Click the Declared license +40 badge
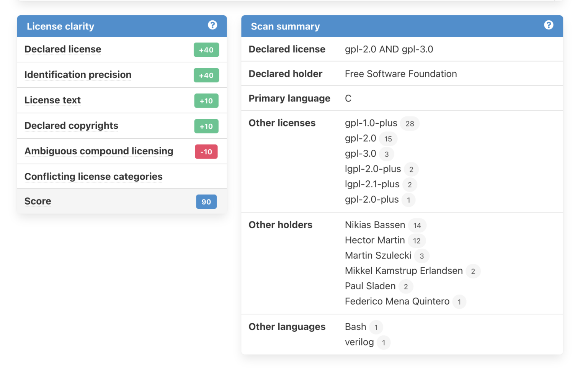This screenshot has width=588, height=380. [x=206, y=50]
